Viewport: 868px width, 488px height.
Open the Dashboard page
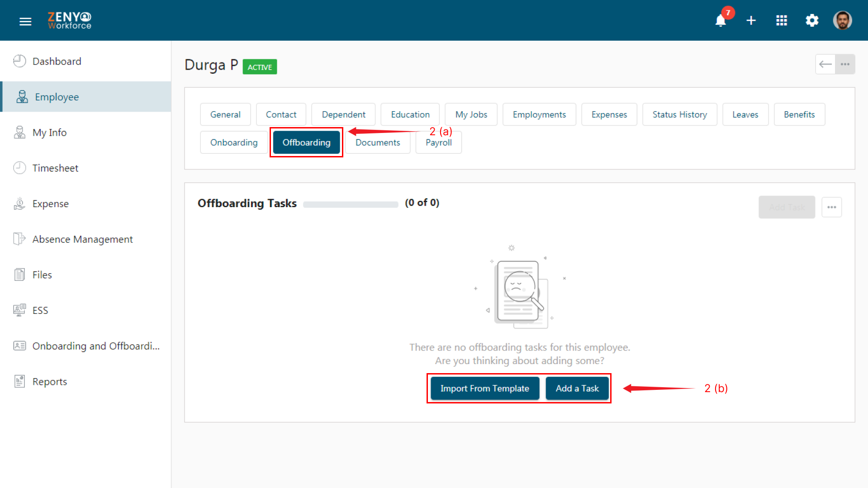[x=85, y=61]
